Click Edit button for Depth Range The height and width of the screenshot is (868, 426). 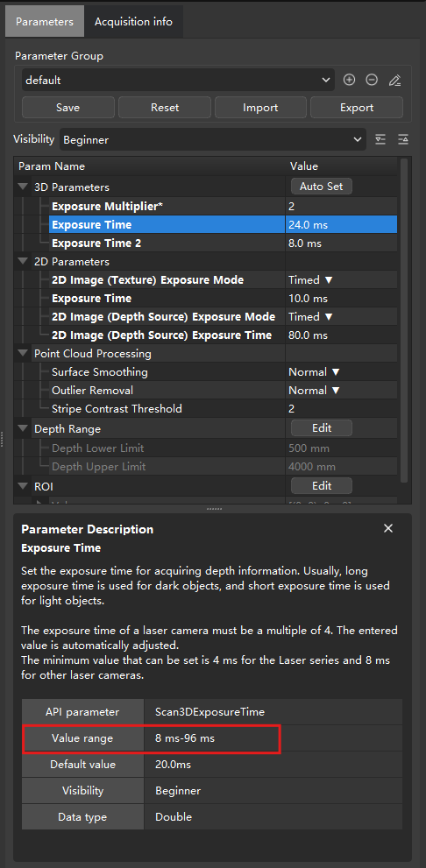click(322, 428)
